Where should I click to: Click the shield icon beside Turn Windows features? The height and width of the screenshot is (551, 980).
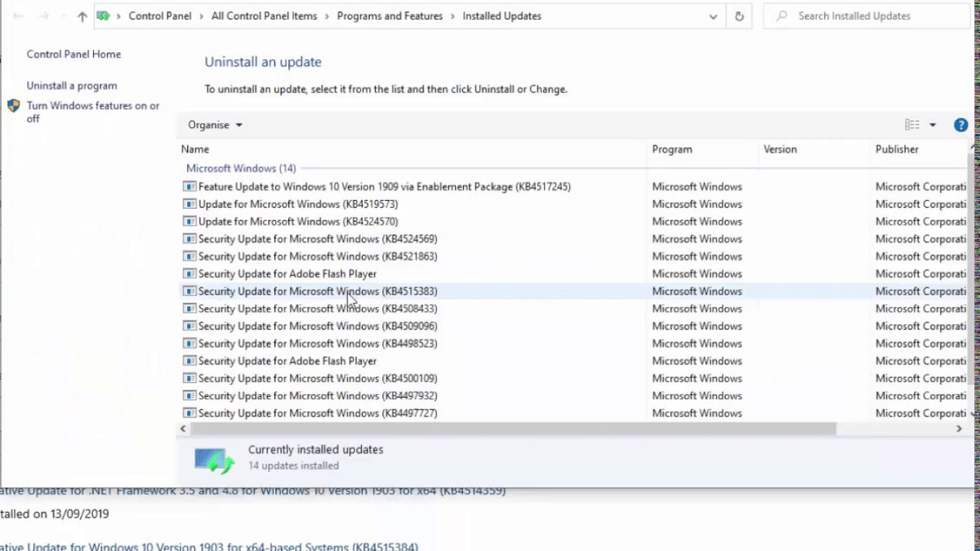(x=14, y=106)
